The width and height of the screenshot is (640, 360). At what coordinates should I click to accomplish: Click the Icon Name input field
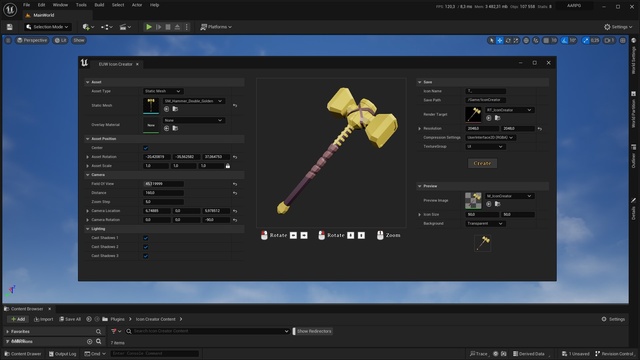pyautogui.click(x=486, y=91)
